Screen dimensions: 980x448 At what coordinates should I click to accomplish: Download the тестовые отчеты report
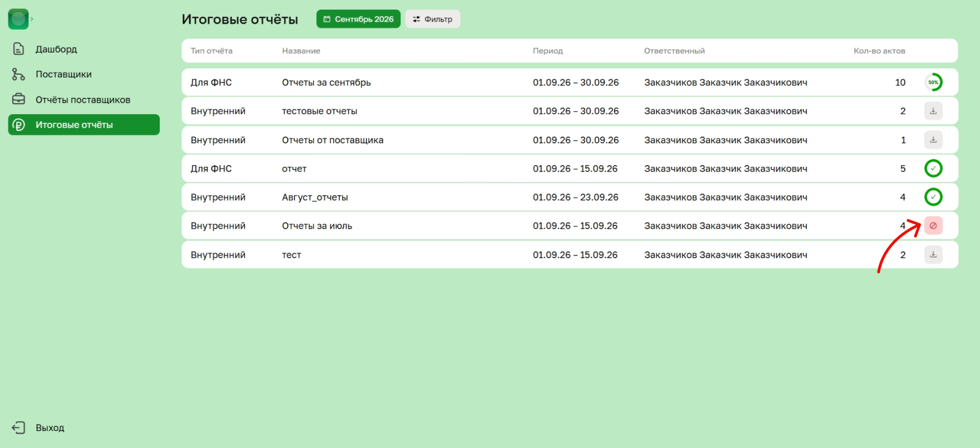(933, 111)
